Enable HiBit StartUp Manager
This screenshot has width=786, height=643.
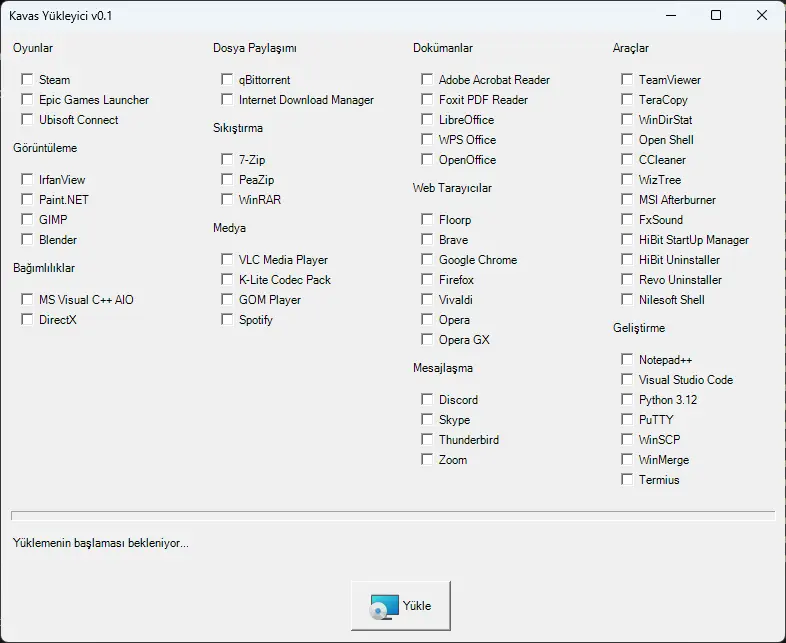627,240
